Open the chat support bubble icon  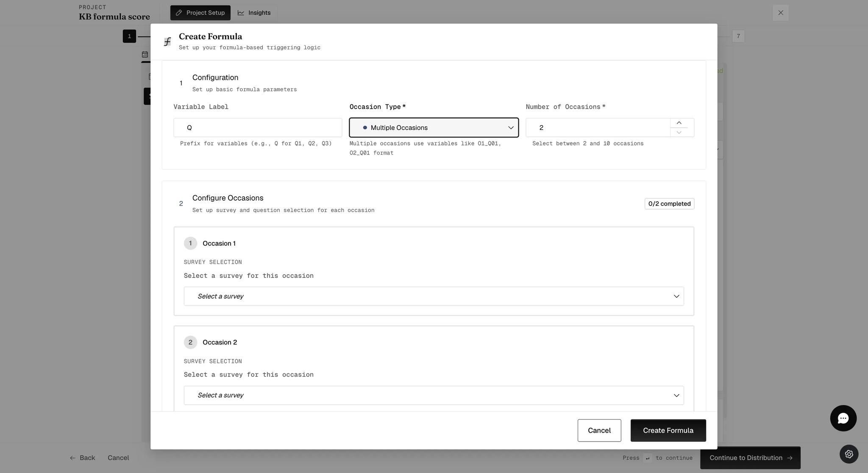coord(843,418)
